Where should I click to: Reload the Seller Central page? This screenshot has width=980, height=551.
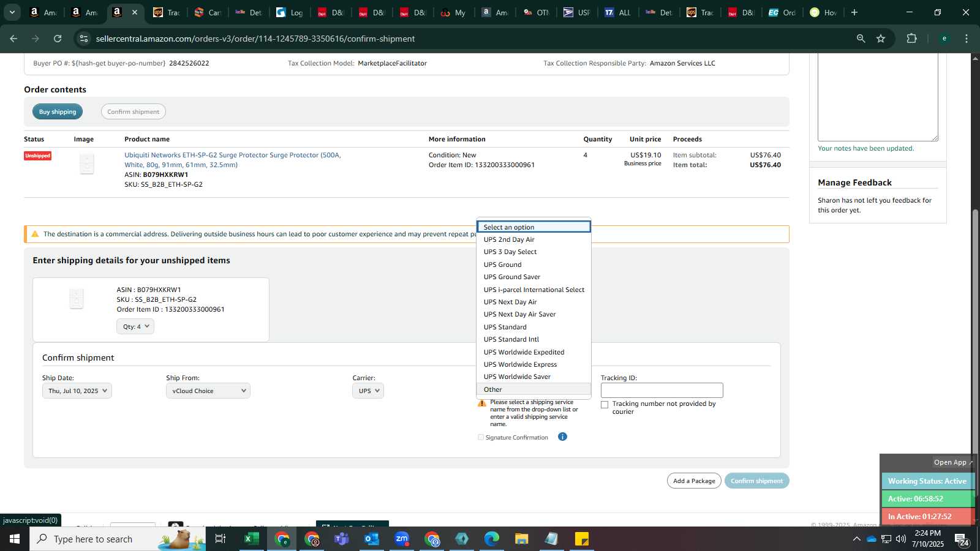click(x=58, y=39)
